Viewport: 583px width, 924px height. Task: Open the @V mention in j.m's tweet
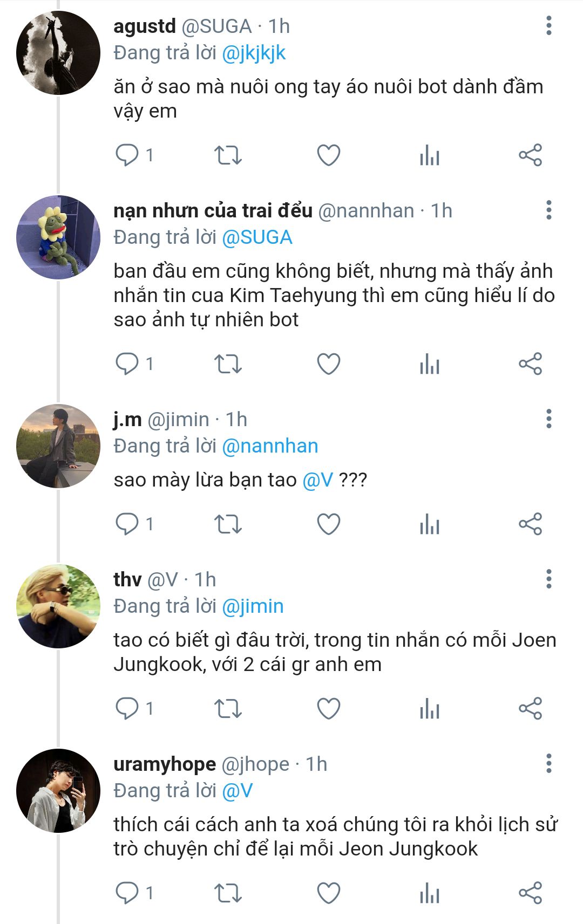(x=318, y=480)
